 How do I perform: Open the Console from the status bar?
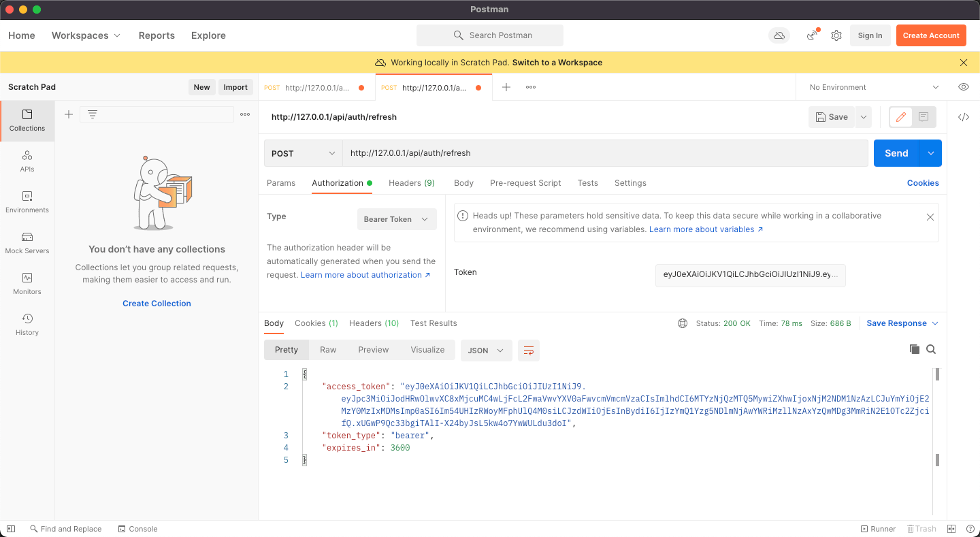point(137,529)
